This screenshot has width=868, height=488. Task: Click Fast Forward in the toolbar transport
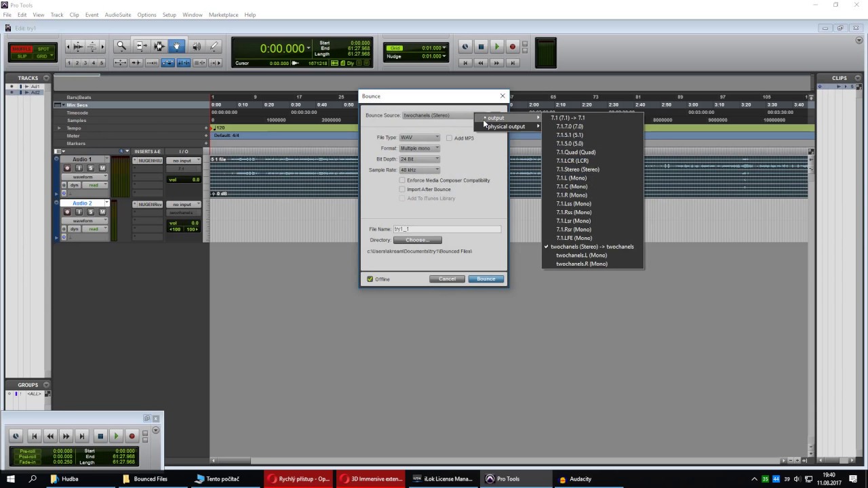[x=496, y=63]
